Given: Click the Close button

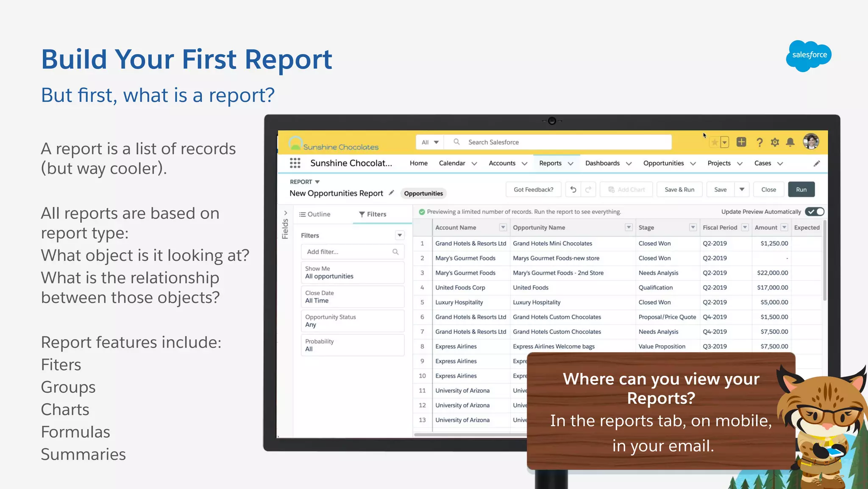Looking at the screenshot, I should 768,190.
